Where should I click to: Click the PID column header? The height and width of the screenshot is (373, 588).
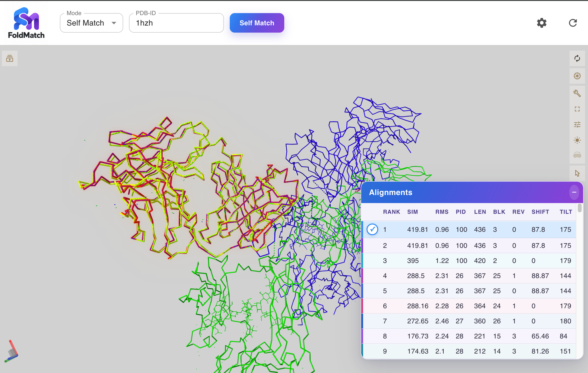point(461,212)
